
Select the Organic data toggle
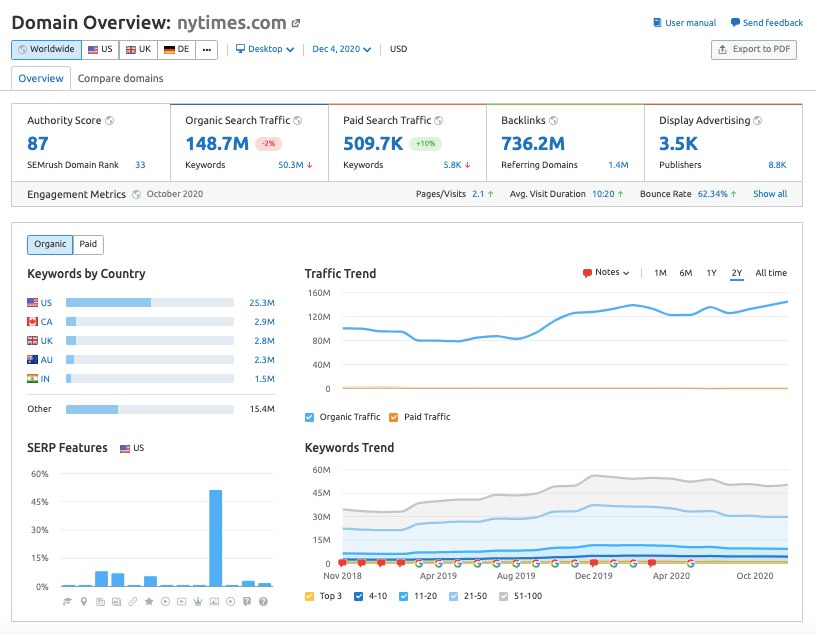[50, 244]
